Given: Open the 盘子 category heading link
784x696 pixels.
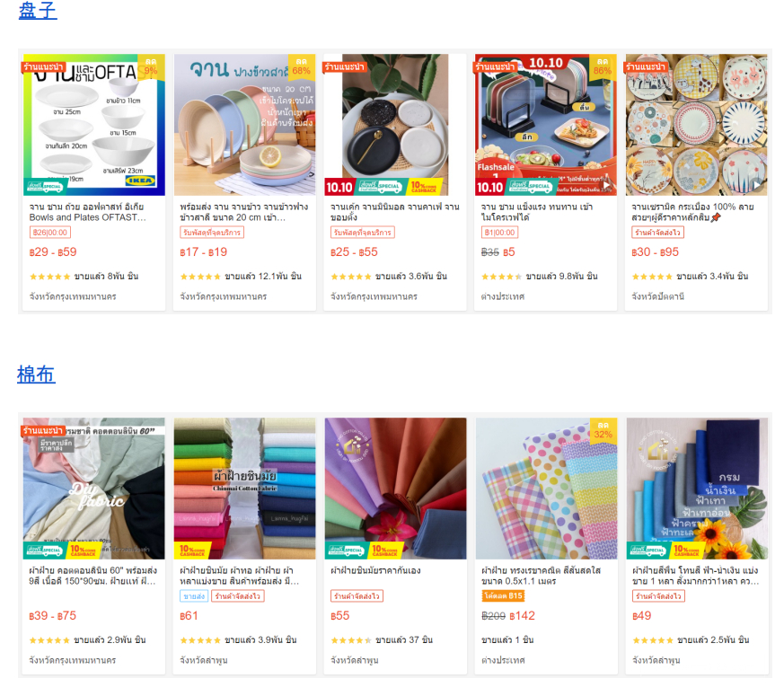Looking at the screenshot, I should 38,10.
